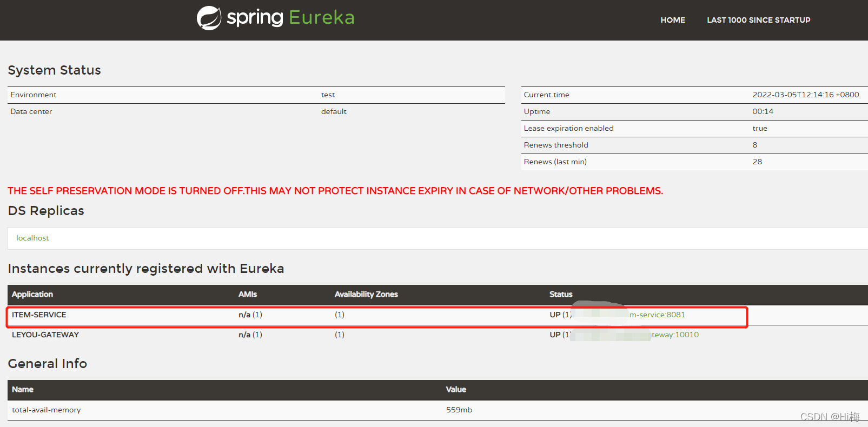This screenshot has height=427, width=868.
Task: Click the General Info heading
Action: 48,364
